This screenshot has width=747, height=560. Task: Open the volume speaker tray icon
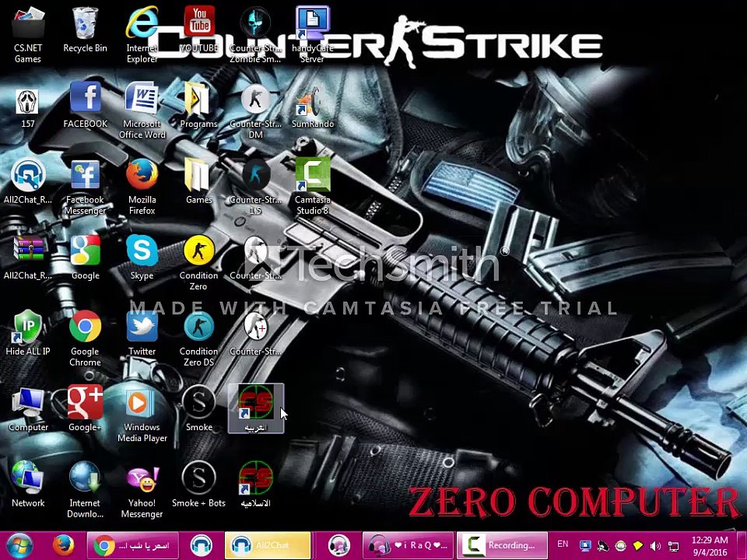[655, 546]
